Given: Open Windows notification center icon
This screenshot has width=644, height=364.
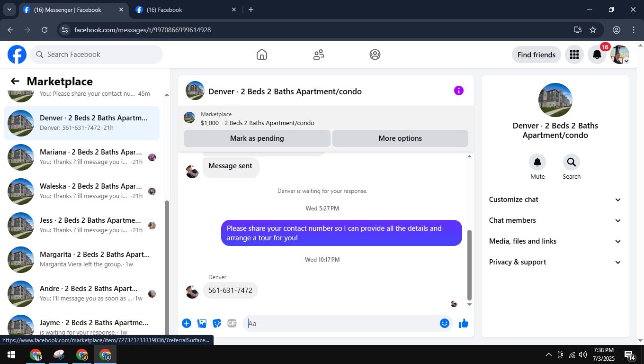Looking at the screenshot, I should (630, 355).
